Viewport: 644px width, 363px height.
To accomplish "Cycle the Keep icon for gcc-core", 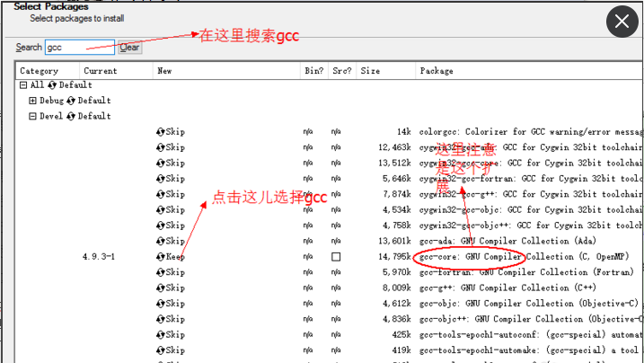I will coord(160,257).
